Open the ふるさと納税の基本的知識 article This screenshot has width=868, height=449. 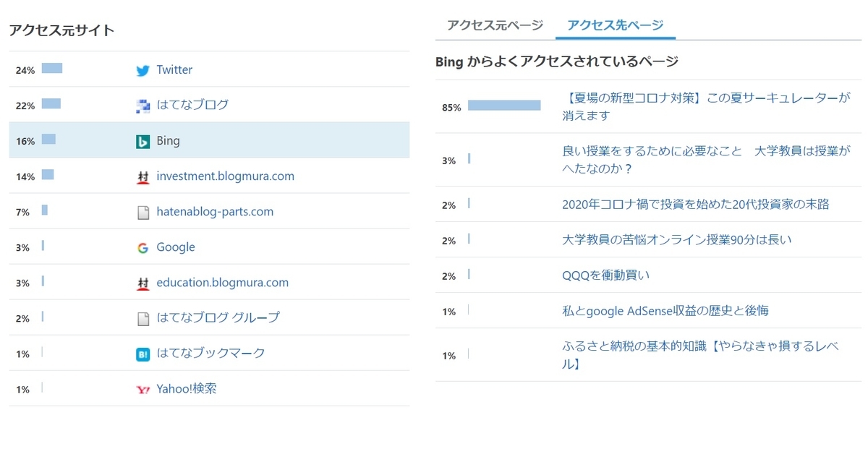(700, 355)
